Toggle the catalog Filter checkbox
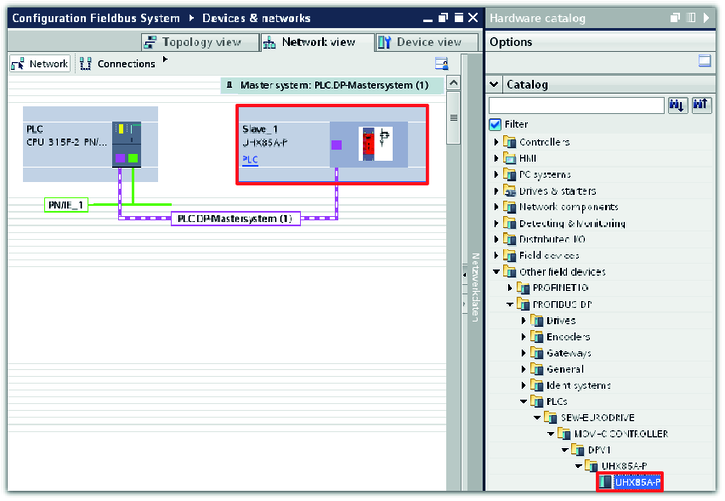725x501 pixels. 495,124
